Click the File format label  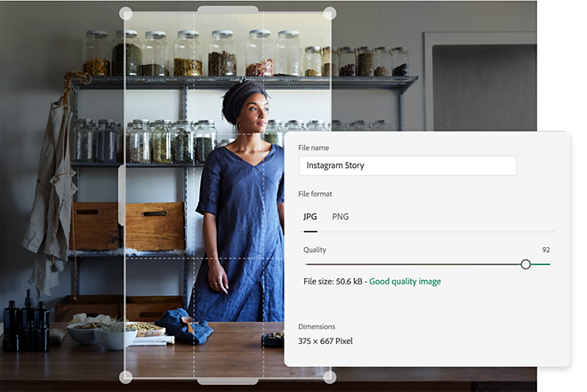click(315, 194)
